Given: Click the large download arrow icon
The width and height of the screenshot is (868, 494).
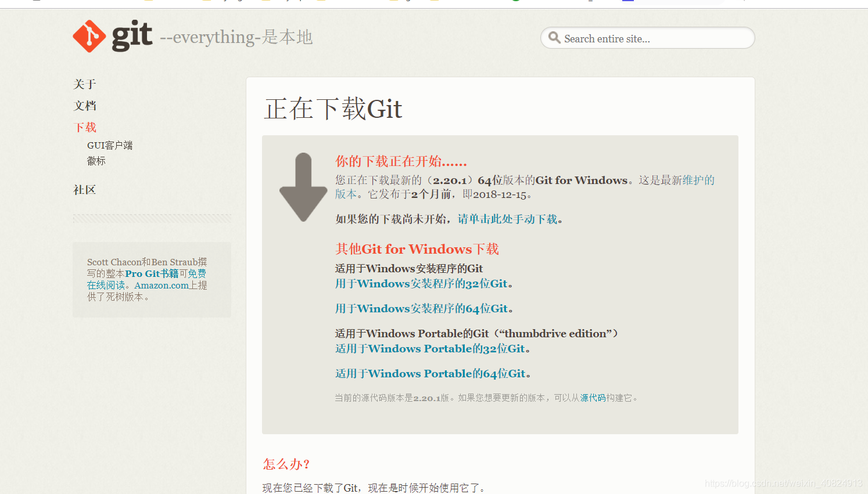Looking at the screenshot, I should (x=303, y=187).
